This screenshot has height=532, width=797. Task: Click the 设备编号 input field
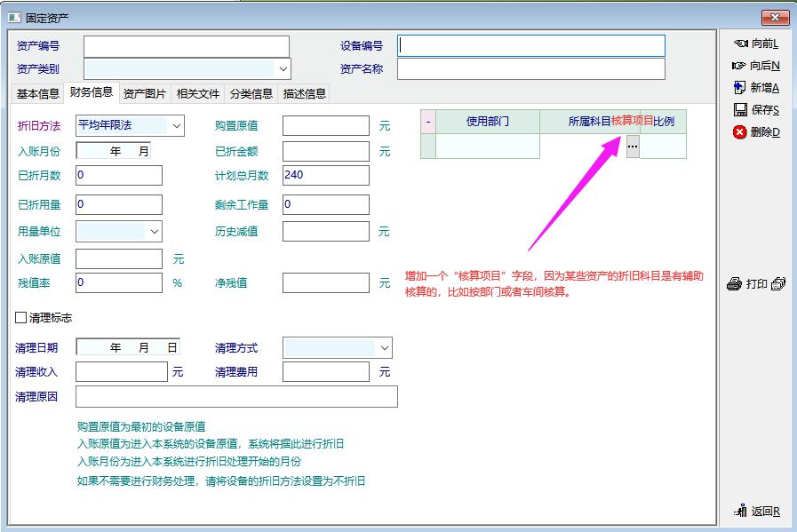pos(530,45)
